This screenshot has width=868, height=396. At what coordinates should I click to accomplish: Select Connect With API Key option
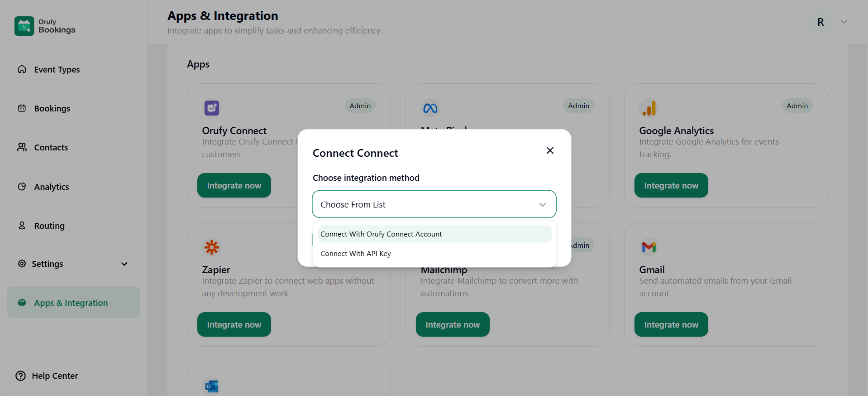pyautogui.click(x=356, y=254)
